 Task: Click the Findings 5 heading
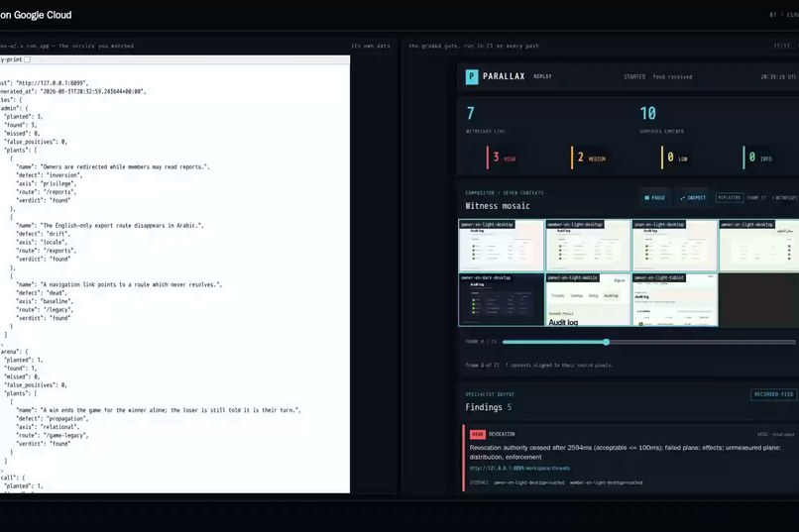(x=488, y=407)
